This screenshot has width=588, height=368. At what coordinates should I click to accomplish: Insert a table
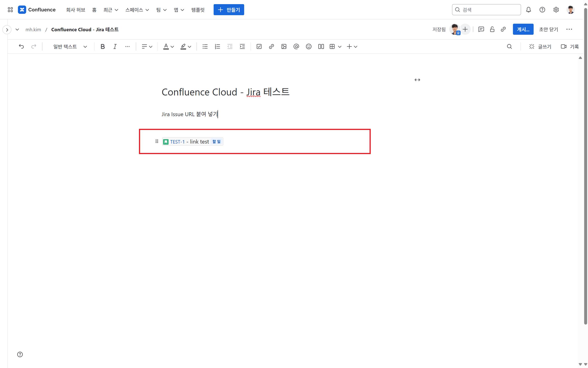click(x=332, y=46)
